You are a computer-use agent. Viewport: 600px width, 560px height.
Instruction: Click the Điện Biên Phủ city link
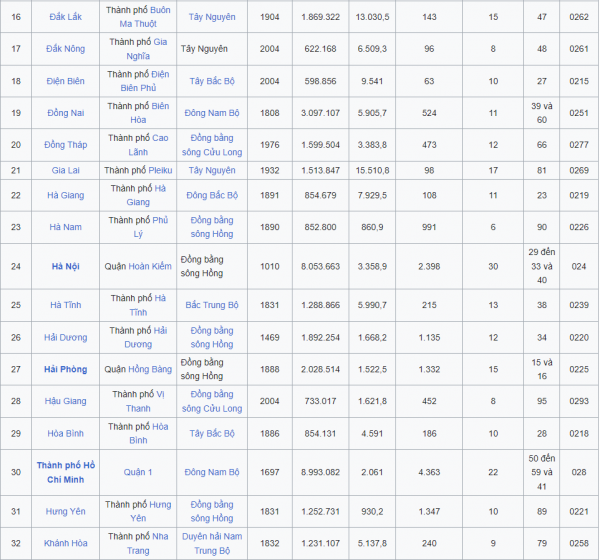tap(145, 81)
